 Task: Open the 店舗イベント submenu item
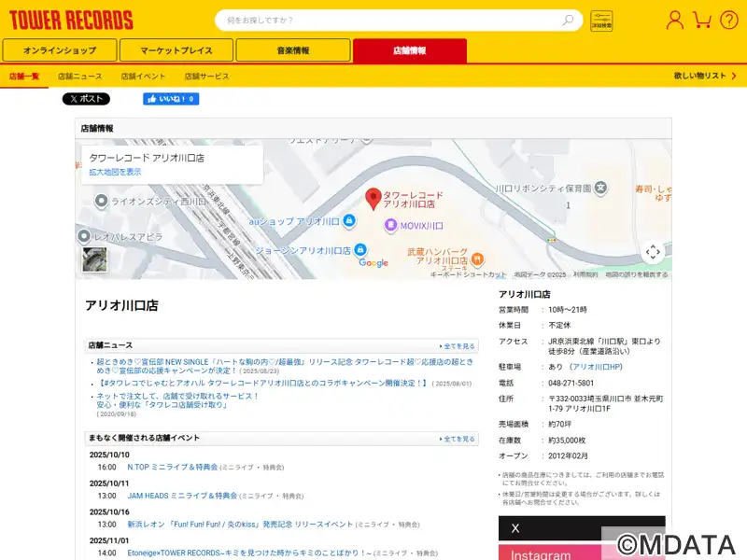click(143, 77)
